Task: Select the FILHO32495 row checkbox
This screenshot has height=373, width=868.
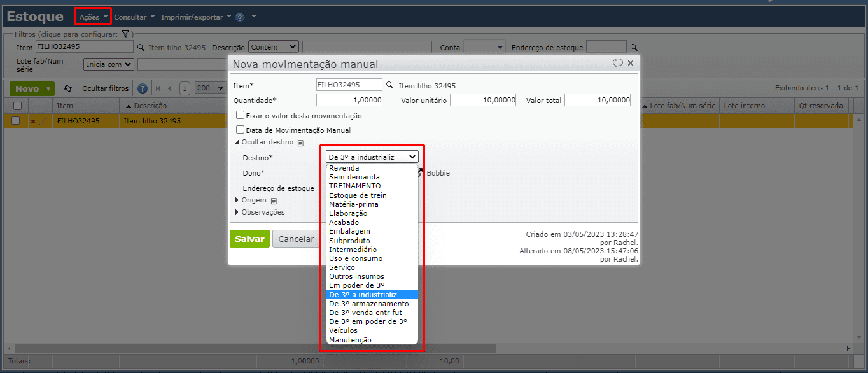Action: (x=16, y=121)
